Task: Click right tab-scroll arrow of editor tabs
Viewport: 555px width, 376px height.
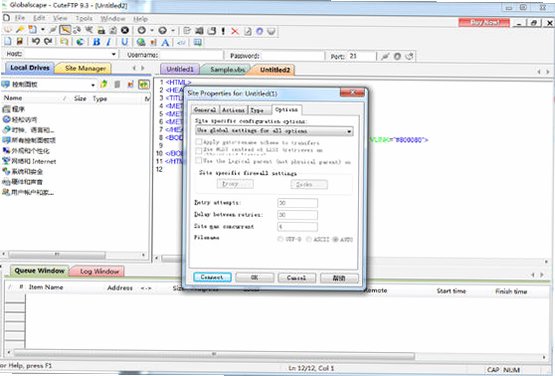Action: tap(548, 72)
